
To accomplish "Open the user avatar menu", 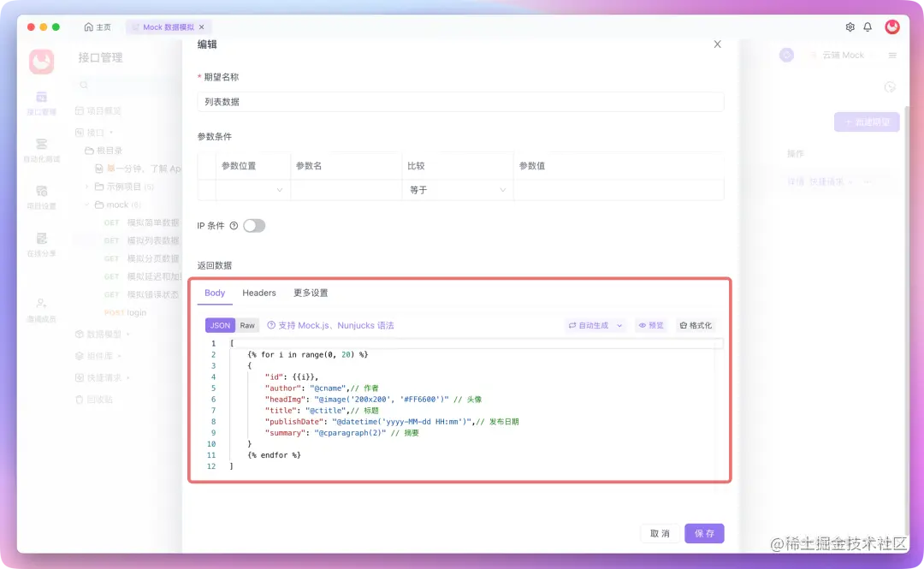I will 892,27.
